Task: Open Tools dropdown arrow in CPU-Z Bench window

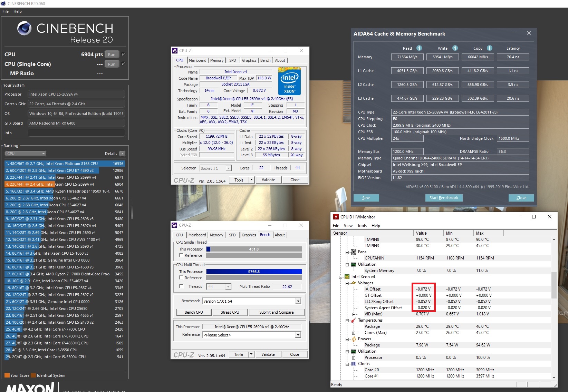Action: [x=251, y=354]
